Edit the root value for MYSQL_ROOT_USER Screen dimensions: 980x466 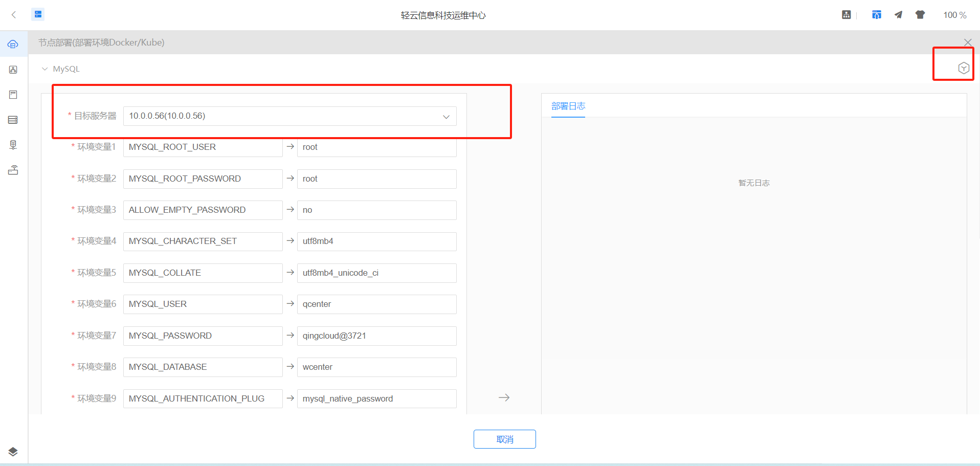[x=376, y=147]
